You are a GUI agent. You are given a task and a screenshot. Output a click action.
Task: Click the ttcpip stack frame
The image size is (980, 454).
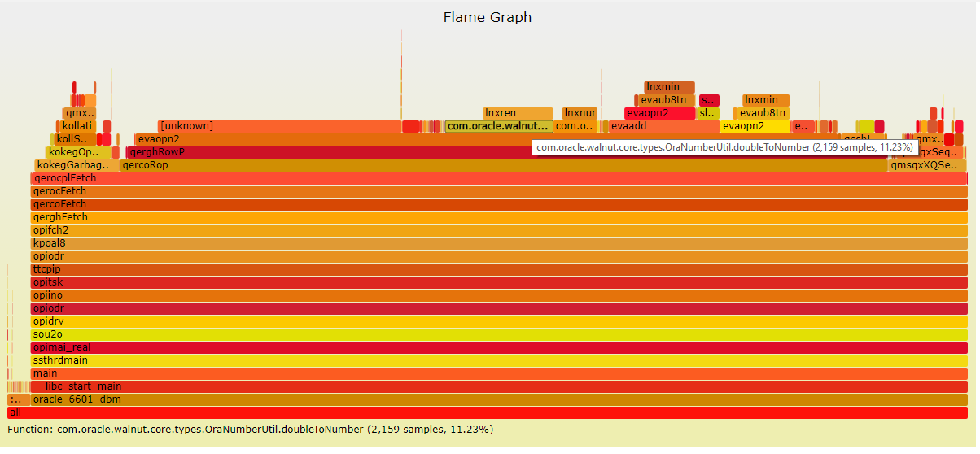[498, 269]
